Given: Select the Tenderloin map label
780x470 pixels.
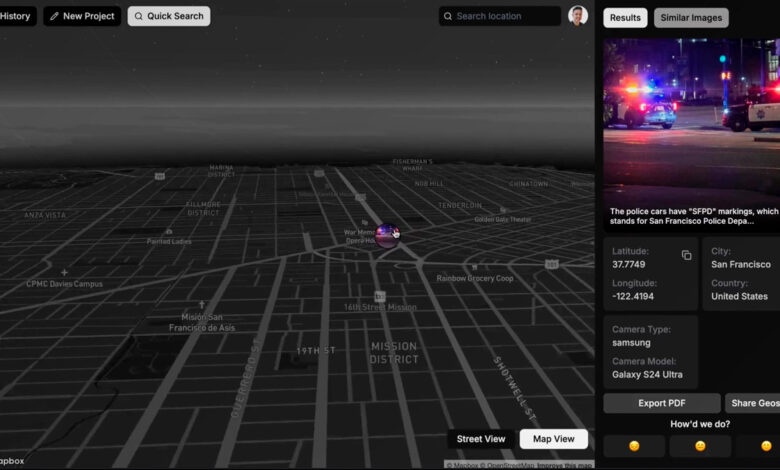Looking at the screenshot, I should 460,205.
